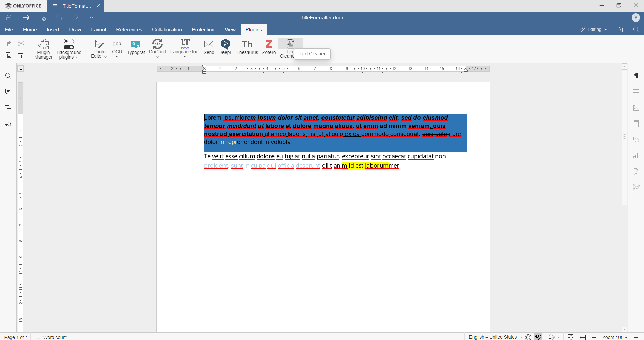Launch the DeepL translator plugin
The width and height of the screenshot is (644, 340).
point(225,47)
